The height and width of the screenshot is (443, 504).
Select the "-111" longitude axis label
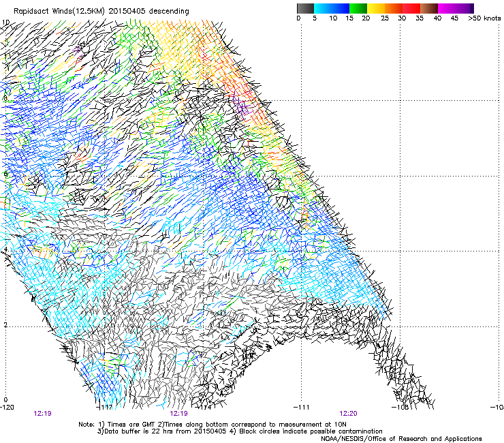click(x=302, y=408)
